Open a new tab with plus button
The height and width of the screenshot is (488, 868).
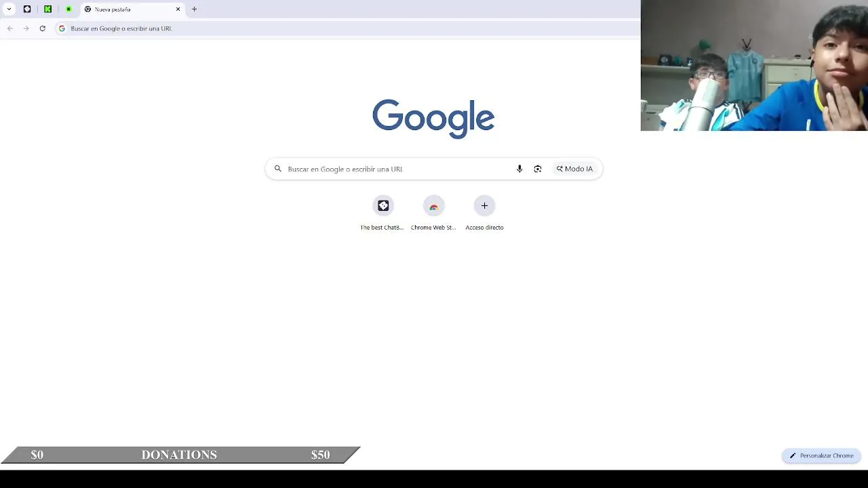tap(194, 9)
